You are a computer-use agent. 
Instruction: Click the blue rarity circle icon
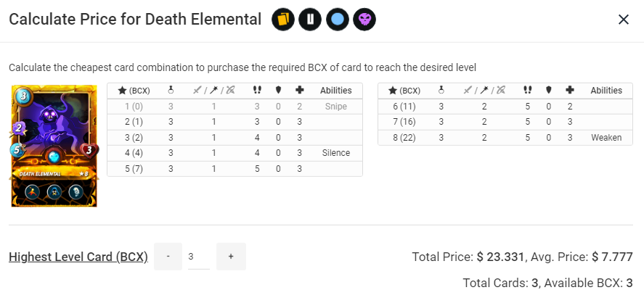[x=338, y=20]
